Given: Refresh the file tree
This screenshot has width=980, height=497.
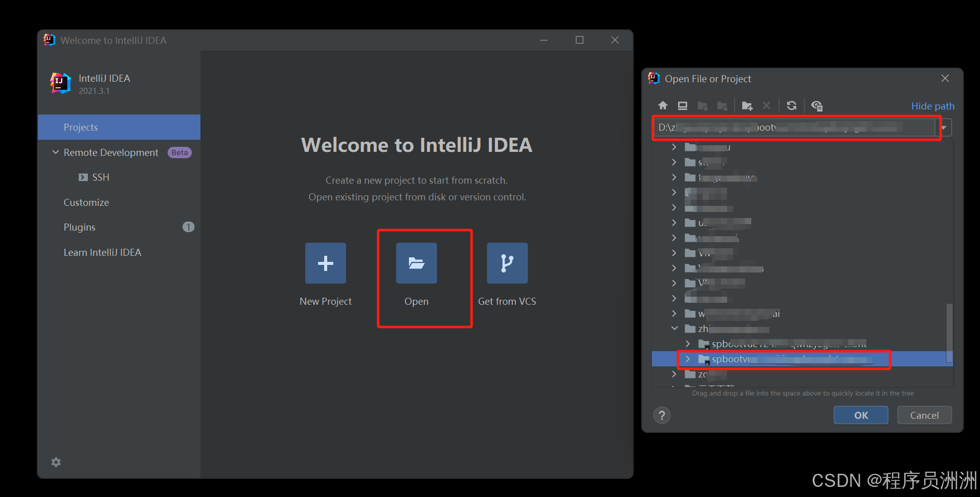Looking at the screenshot, I should [x=792, y=105].
